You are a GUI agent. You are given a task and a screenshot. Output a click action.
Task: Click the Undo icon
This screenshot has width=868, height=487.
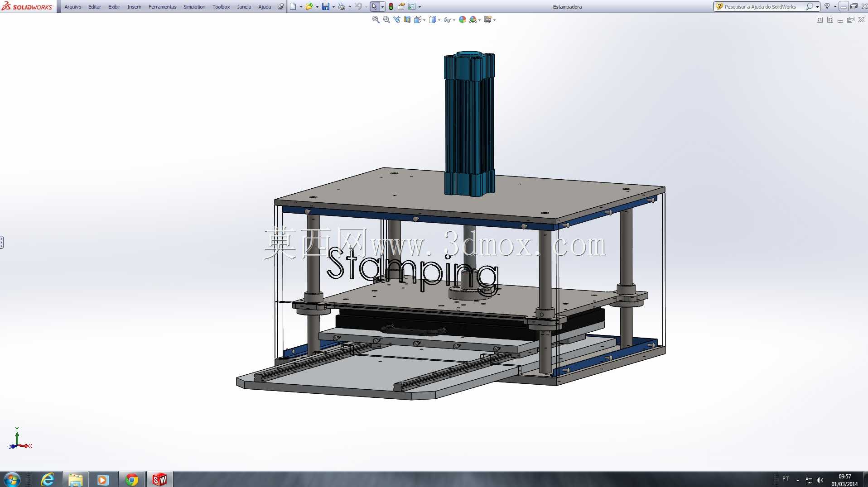tap(358, 6)
